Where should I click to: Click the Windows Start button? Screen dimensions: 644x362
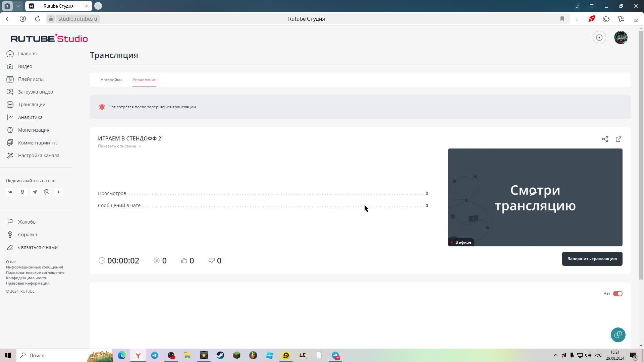coord(8,355)
